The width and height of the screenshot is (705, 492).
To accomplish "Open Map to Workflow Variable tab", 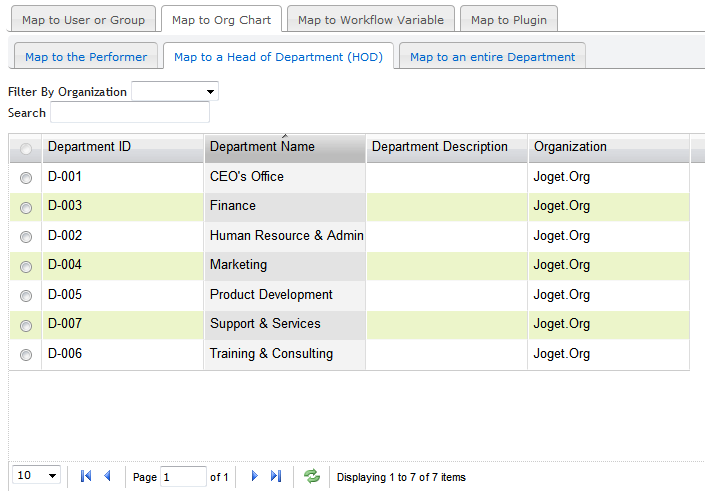I will click(371, 19).
